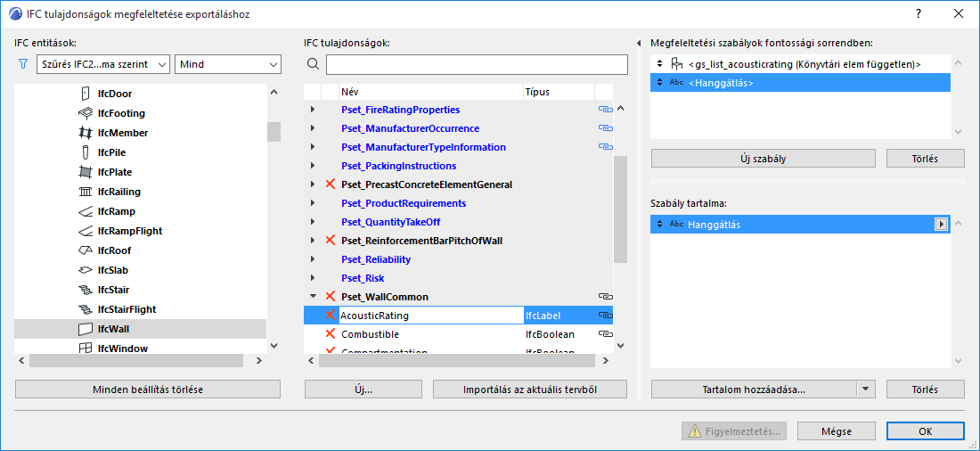
Task: Click link icon on AcousticRating row
Action: 604,316
